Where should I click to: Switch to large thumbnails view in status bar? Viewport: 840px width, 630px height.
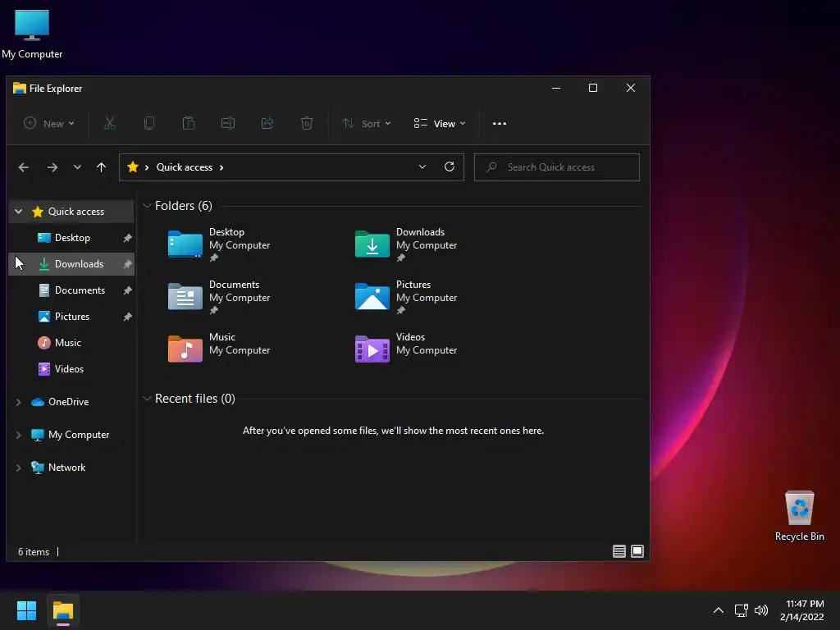(x=637, y=551)
